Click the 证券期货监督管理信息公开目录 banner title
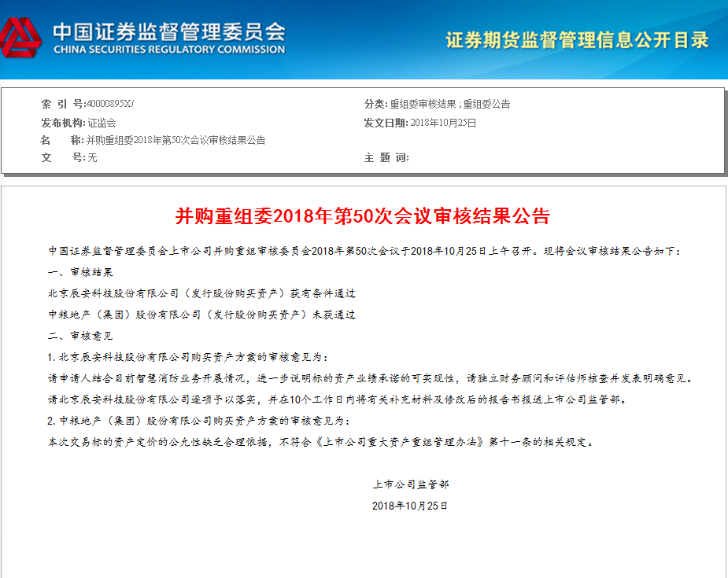 coord(578,40)
